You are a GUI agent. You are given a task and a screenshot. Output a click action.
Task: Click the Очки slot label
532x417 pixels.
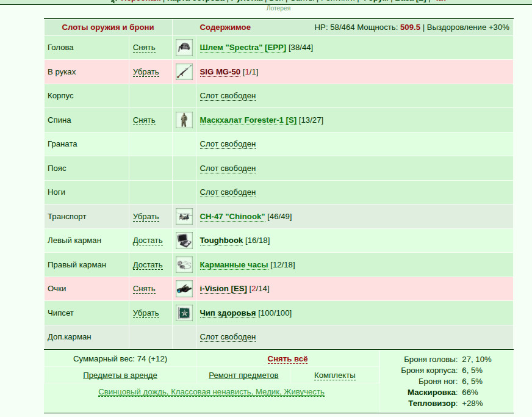click(x=57, y=289)
